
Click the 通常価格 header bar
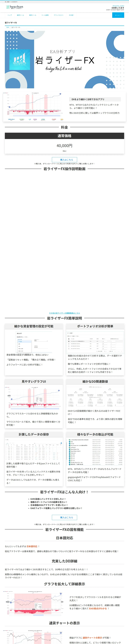point(64,136)
